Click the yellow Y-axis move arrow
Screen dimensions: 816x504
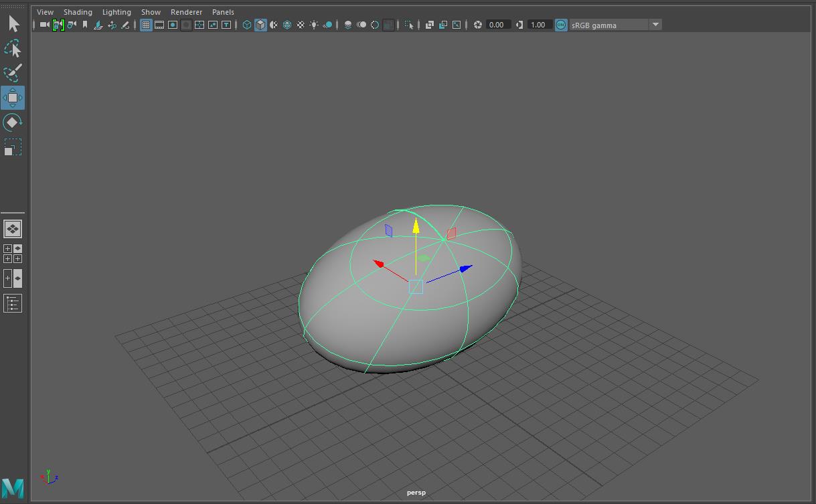point(416,226)
